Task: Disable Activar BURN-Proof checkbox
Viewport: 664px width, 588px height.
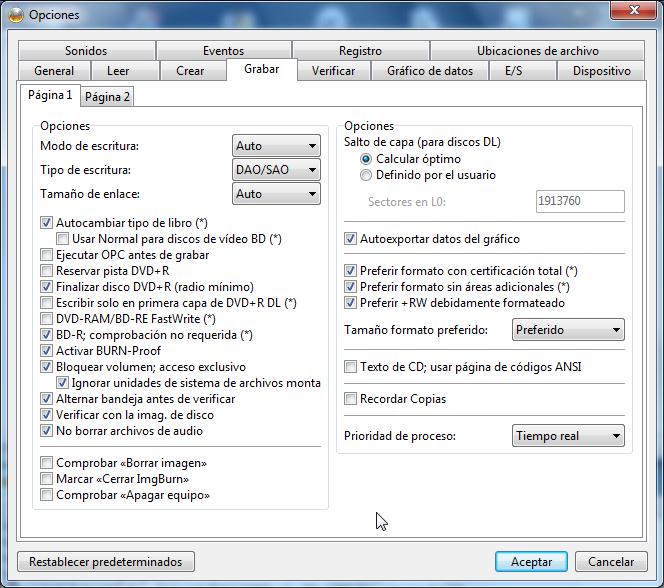Action: (x=46, y=351)
